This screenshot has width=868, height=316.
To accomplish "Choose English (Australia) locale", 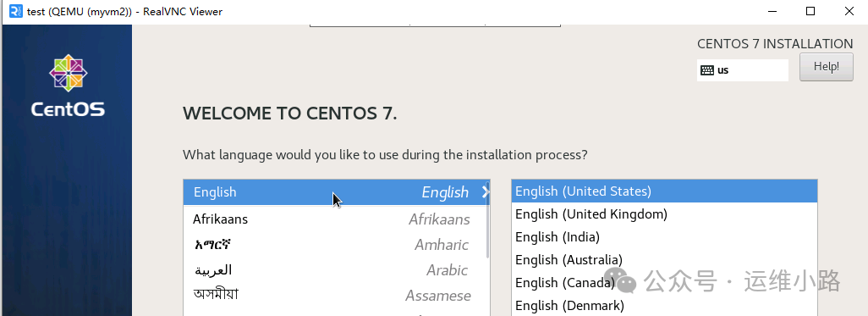I will coord(664,259).
